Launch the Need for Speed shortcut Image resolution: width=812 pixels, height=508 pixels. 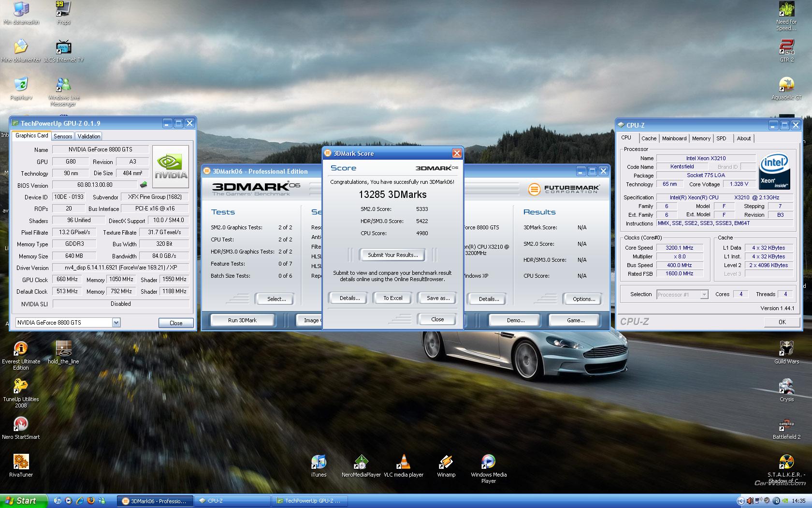coord(786,16)
